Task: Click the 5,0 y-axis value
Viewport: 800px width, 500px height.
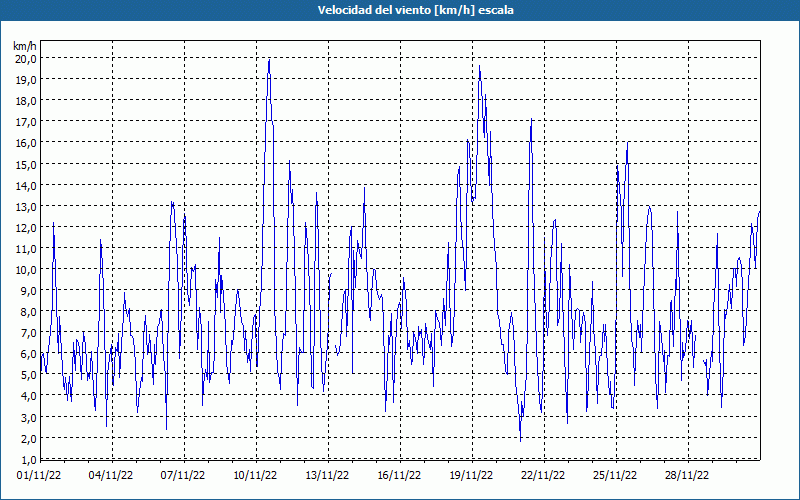Action: coord(29,375)
